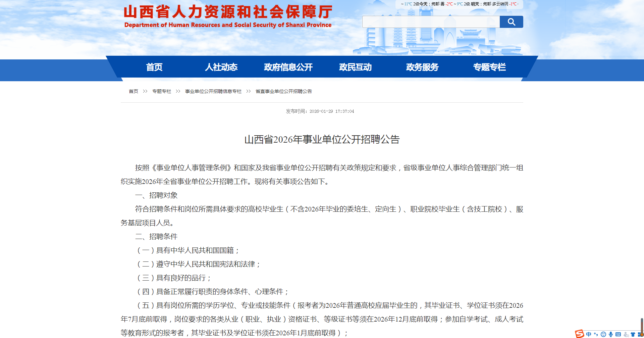This screenshot has height=338, width=644.
Task: Select 政民互动 from the navigation bar
Action: [x=356, y=67]
